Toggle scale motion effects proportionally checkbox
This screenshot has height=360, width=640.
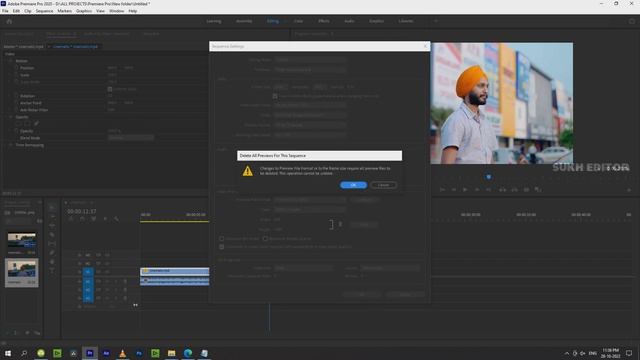click(x=275, y=96)
